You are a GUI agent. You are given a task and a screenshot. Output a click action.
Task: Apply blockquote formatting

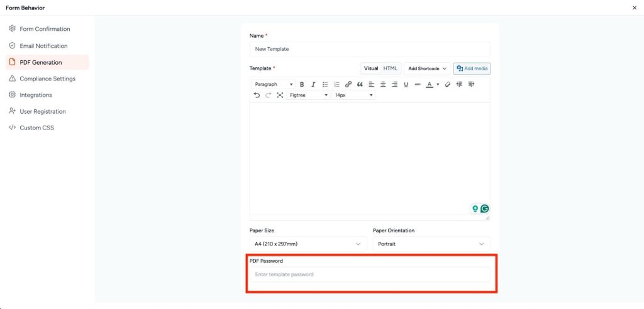(x=360, y=85)
